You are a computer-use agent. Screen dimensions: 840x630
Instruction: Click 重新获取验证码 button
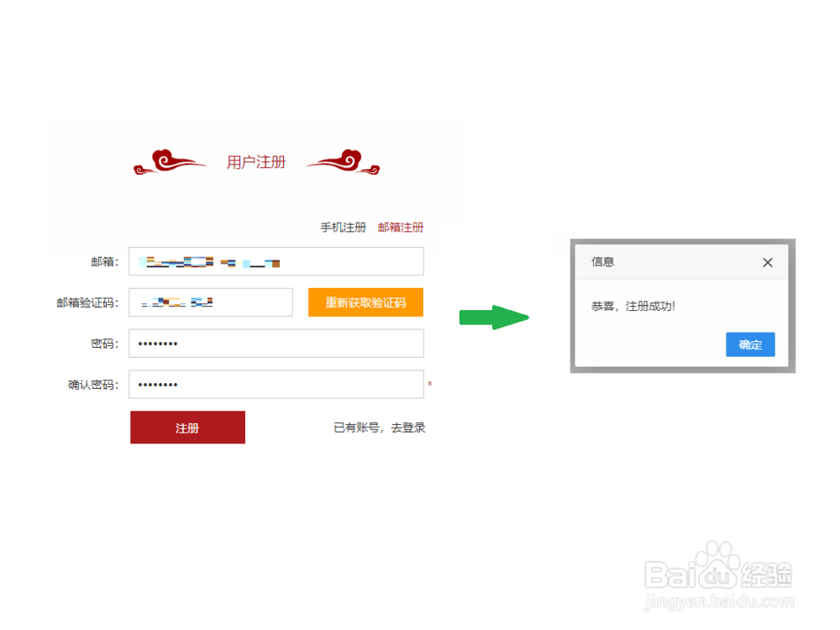pyautogui.click(x=365, y=302)
